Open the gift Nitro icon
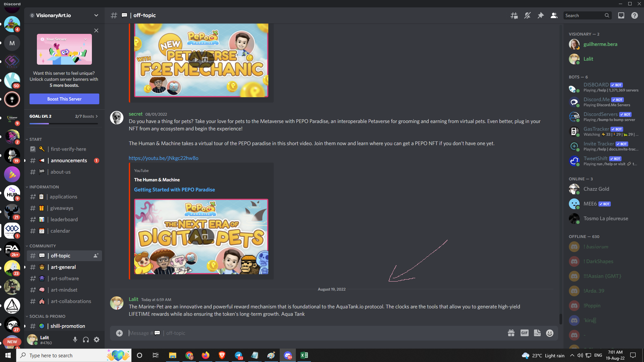 click(511, 333)
